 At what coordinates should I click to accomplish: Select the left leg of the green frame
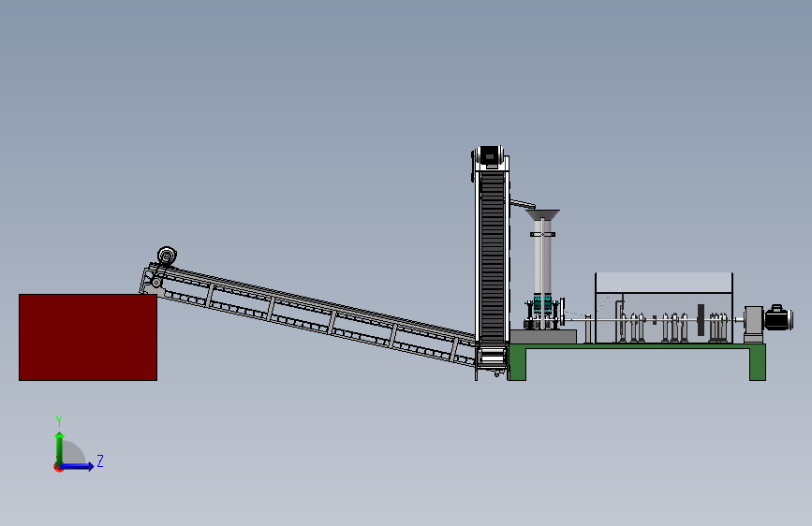(517, 364)
